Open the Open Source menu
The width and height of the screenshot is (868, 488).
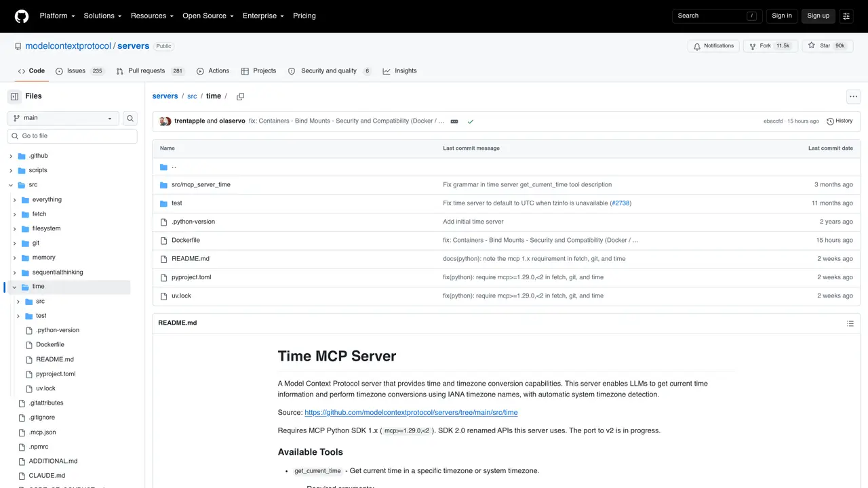click(x=208, y=16)
